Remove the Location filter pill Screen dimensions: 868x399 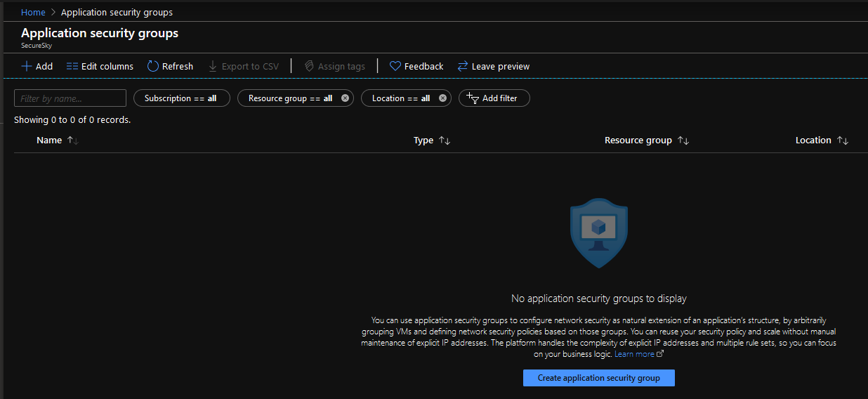point(442,98)
